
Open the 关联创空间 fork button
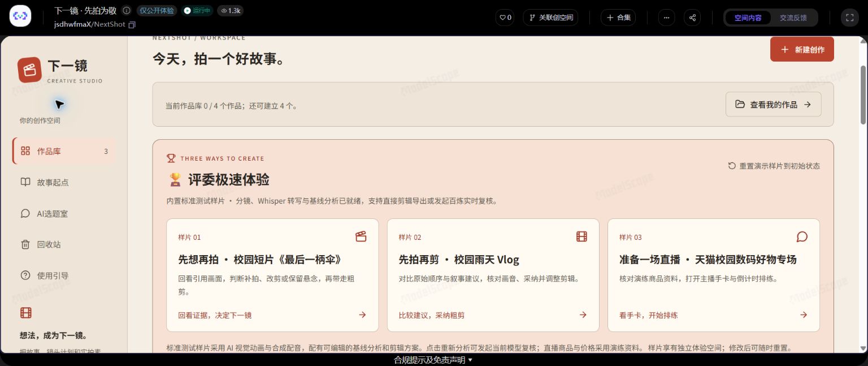551,18
